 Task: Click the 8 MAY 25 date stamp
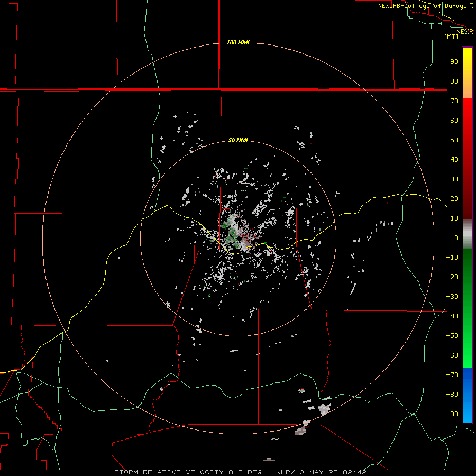point(319,472)
